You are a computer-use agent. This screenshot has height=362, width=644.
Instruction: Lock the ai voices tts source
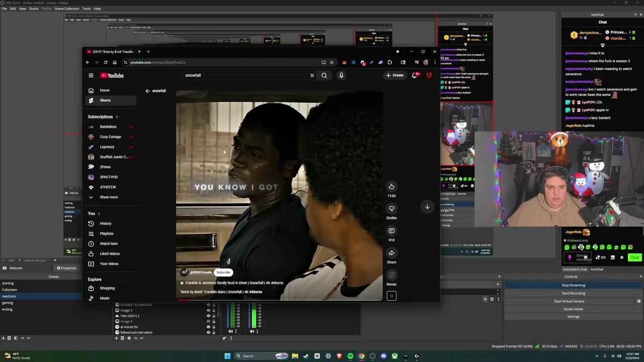(x=214, y=327)
